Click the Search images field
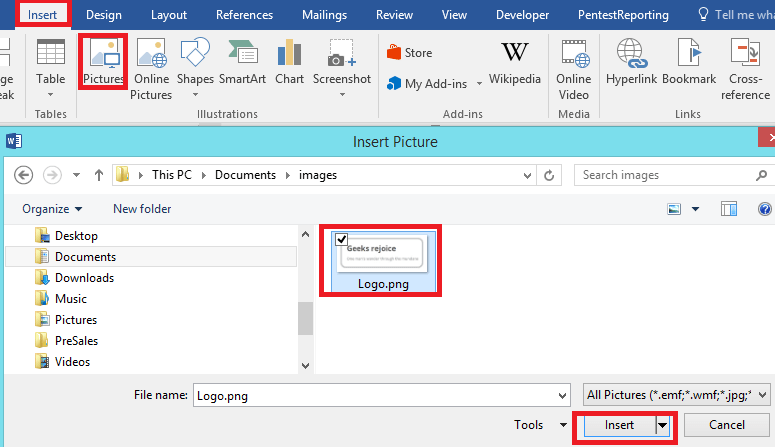Viewport: 775px width, 447px height. 660,175
